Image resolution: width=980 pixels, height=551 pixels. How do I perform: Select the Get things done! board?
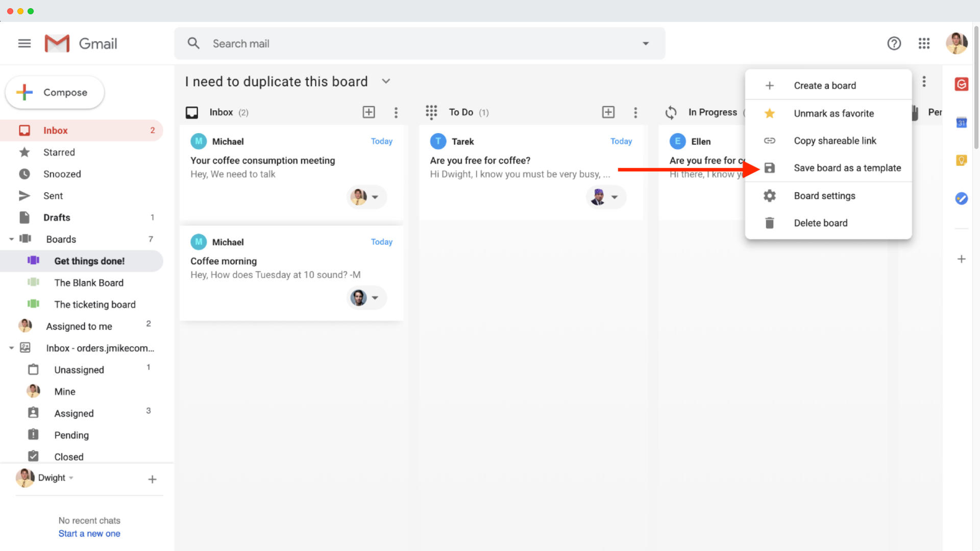point(82,261)
